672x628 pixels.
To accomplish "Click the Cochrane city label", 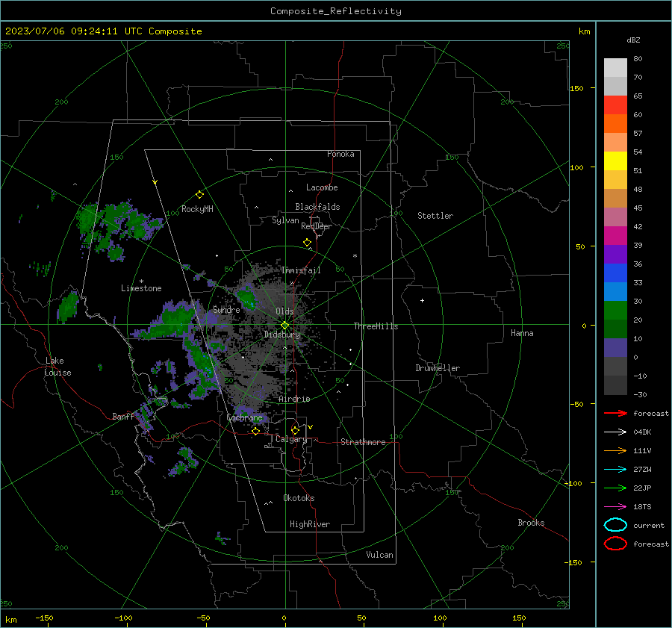I will 244,417.
